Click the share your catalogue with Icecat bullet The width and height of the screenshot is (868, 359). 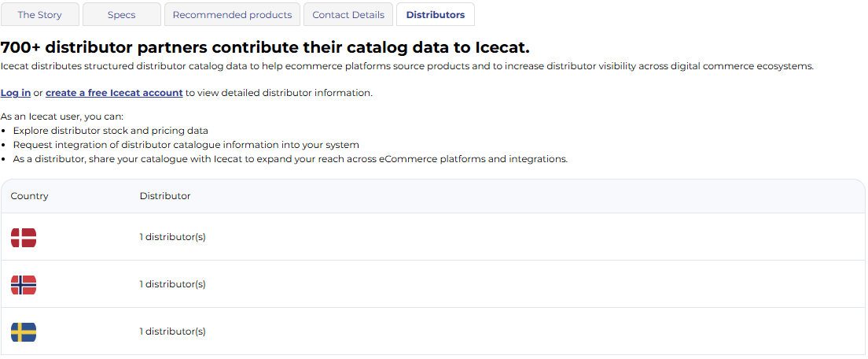tap(290, 159)
